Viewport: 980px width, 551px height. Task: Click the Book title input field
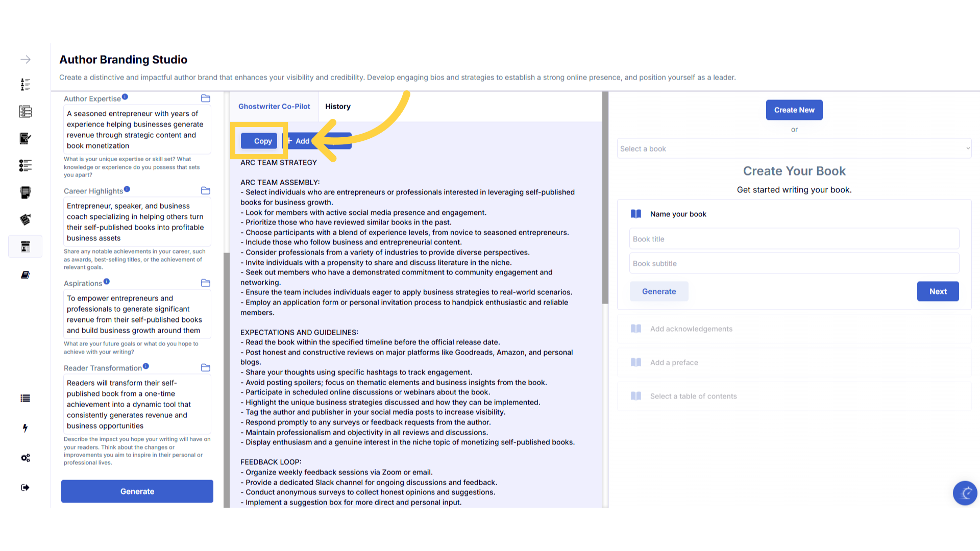(794, 239)
